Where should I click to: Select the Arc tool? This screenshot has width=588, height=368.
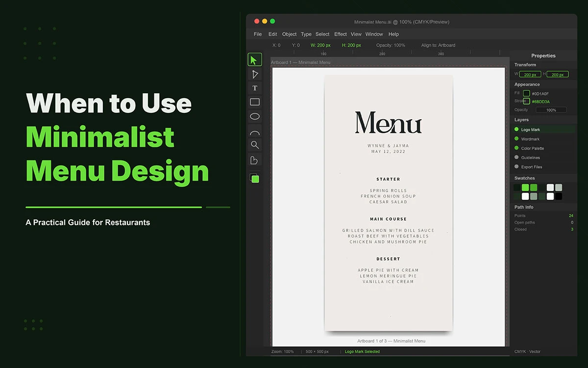pyautogui.click(x=254, y=132)
